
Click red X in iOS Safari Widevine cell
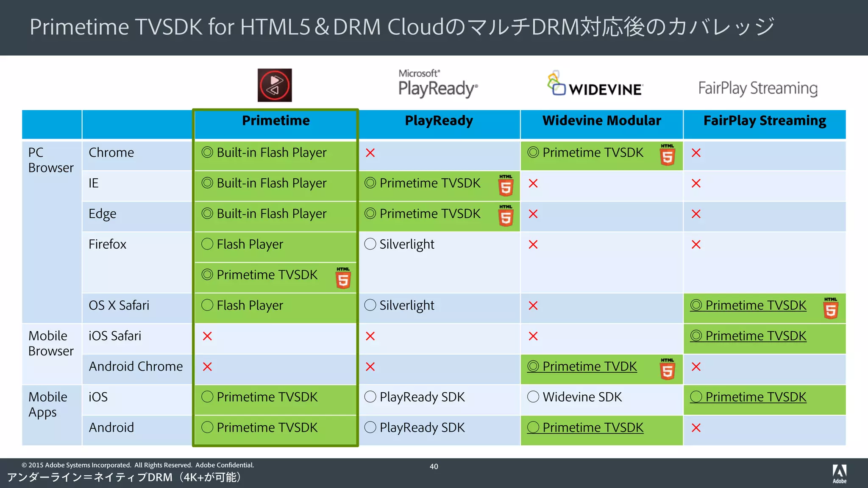click(533, 336)
